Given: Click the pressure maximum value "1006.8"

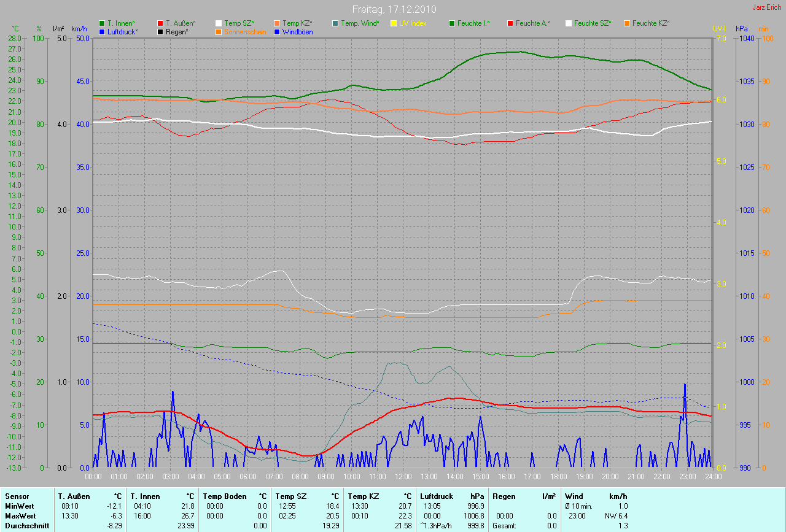Looking at the screenshot, I should (473, 516).
